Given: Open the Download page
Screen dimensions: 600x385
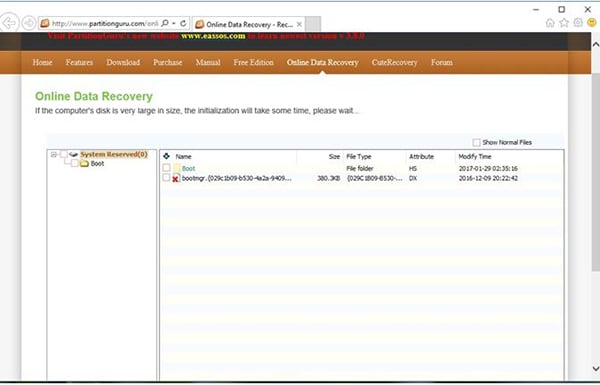Looking at the screenshot, I should [123, 62].
